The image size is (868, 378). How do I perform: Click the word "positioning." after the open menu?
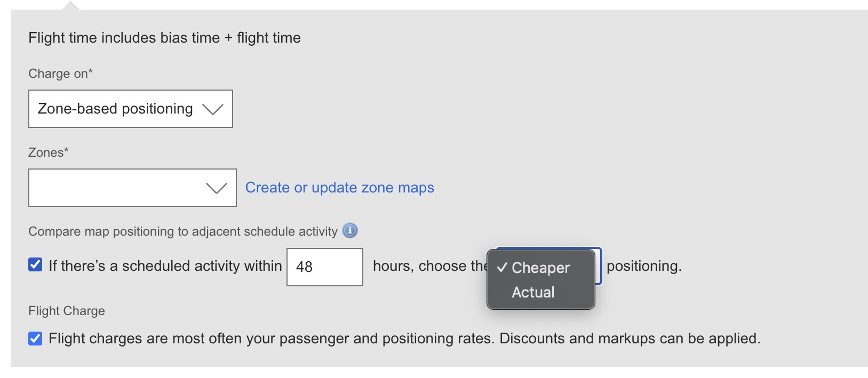644,266
